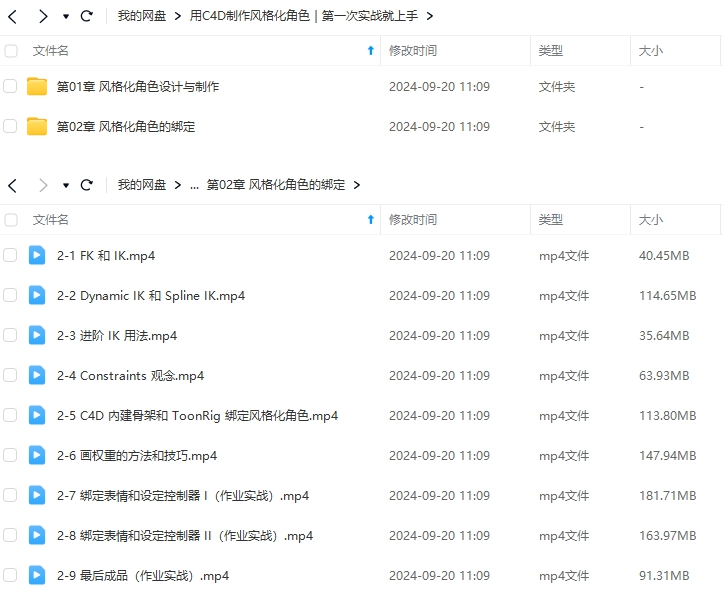
Task: Click sort arrow in bottom panel header
Action: (371, 220)
